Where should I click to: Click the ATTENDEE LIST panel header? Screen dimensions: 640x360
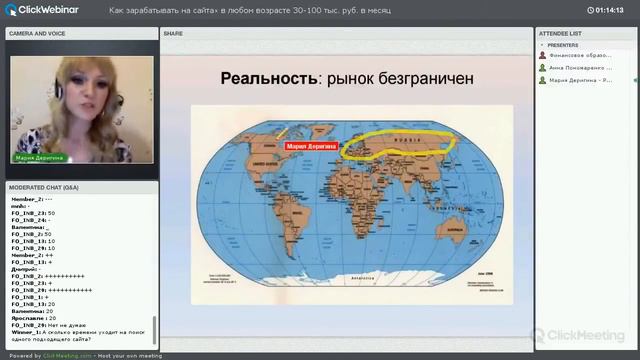tap(585, 33)
